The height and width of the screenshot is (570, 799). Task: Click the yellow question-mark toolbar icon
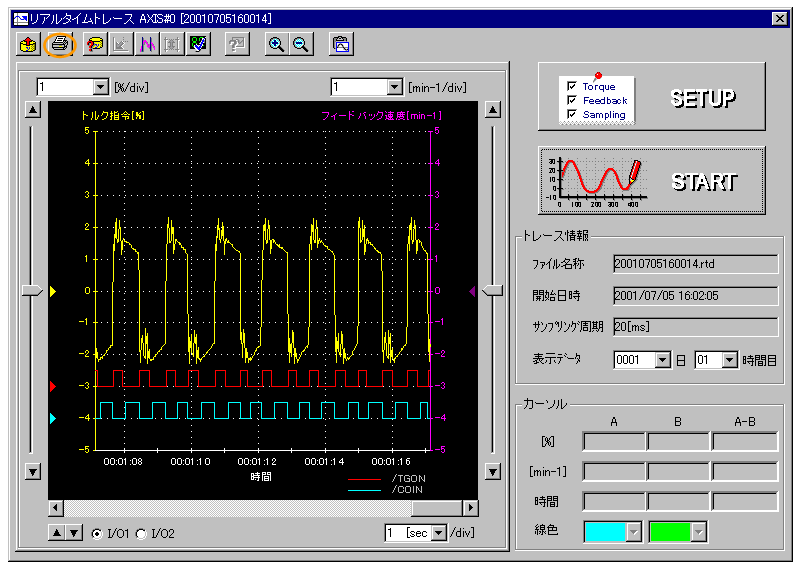click(x=95, y=44)
